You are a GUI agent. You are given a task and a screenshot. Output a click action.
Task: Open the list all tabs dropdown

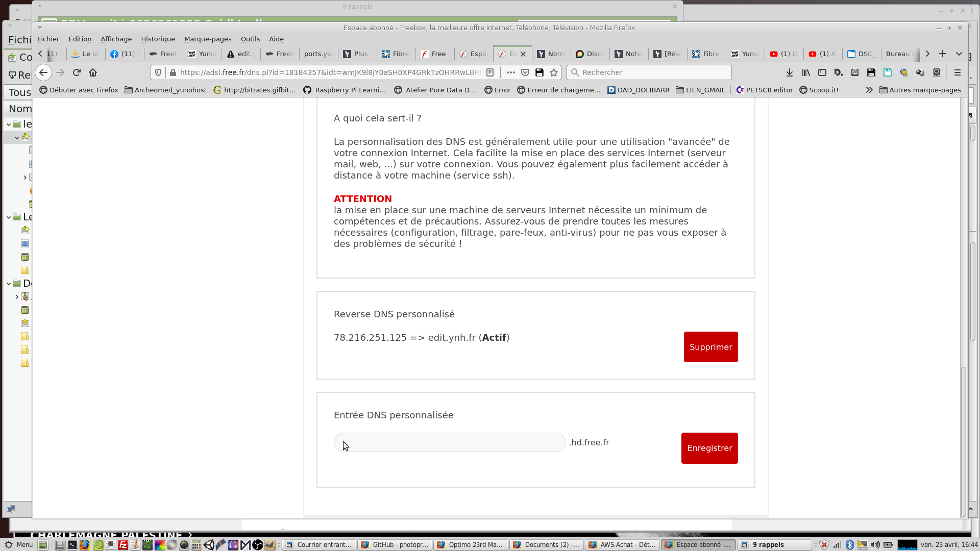(x=959, y=54)
